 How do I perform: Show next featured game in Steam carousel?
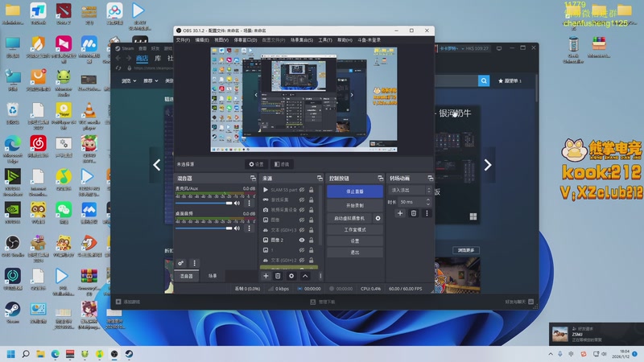click(488, 165)
